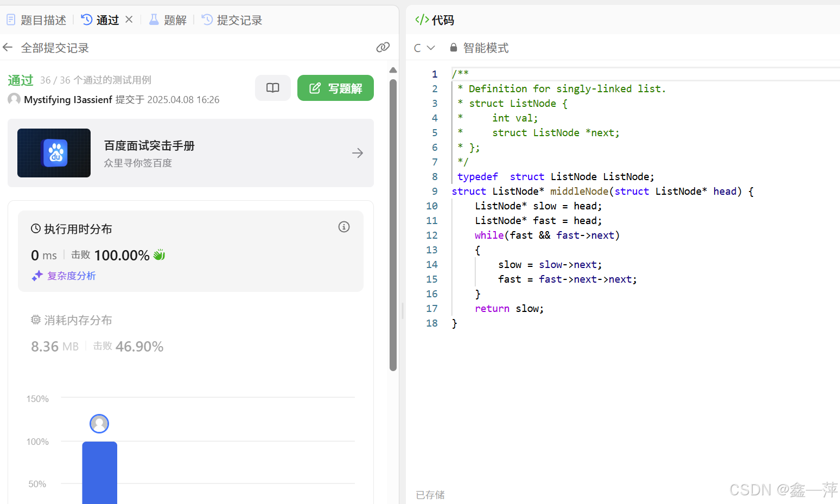Click arrow on 百度面试突击手册 card
The width and height of the screenshot is (840, 504).
tap(358, 153)
